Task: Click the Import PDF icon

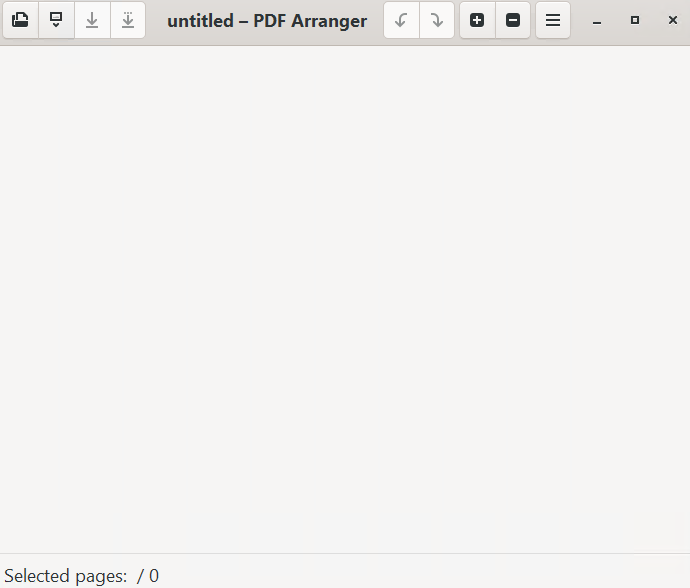Action: click(56, 20)
